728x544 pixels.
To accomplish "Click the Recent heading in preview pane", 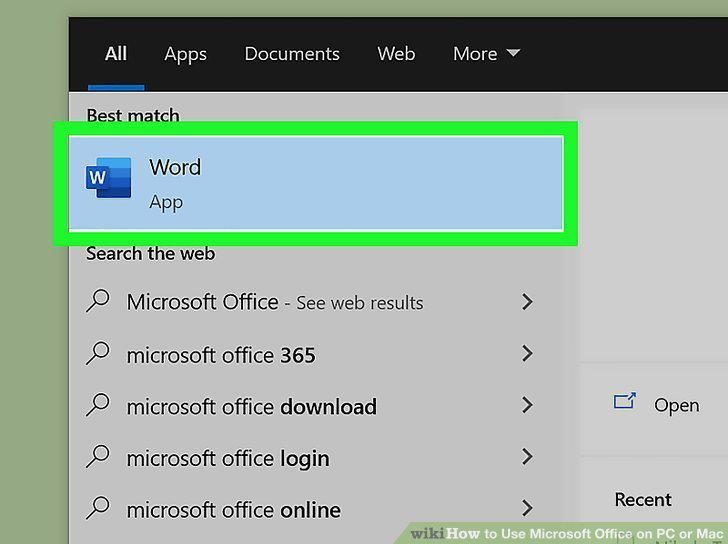I will (x=643, y=500).
